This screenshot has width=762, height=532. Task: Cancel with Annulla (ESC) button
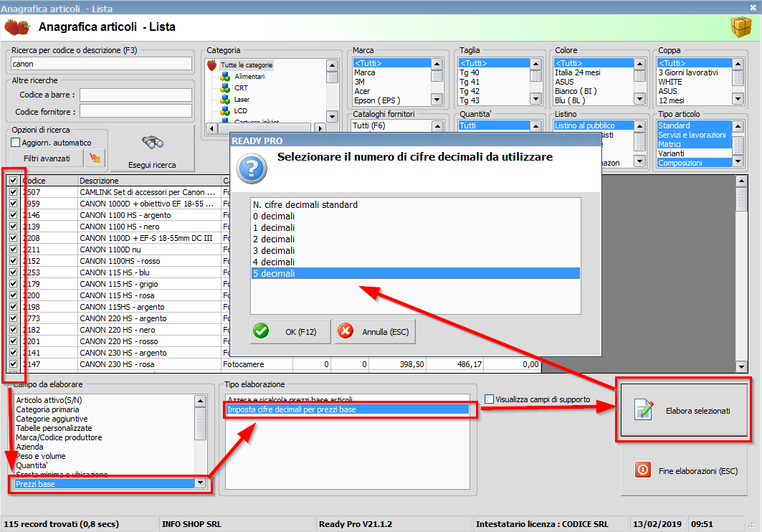375,331
